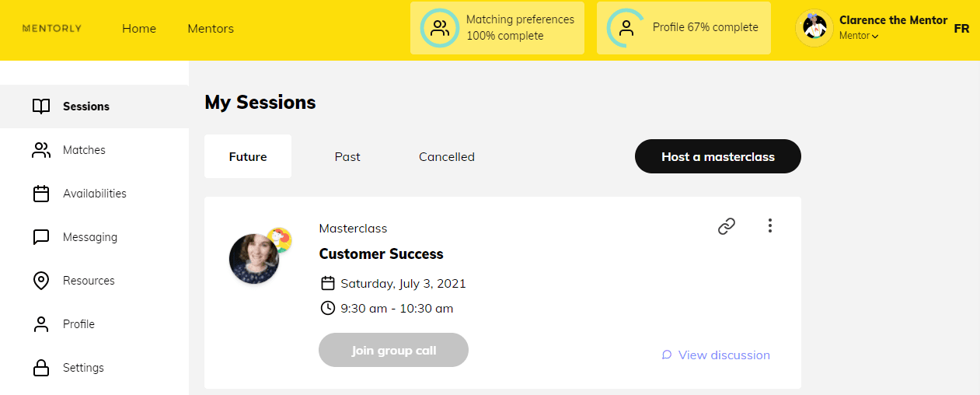Open Profile via the person icon
This screenshot has width=980, height=395.
41,324
